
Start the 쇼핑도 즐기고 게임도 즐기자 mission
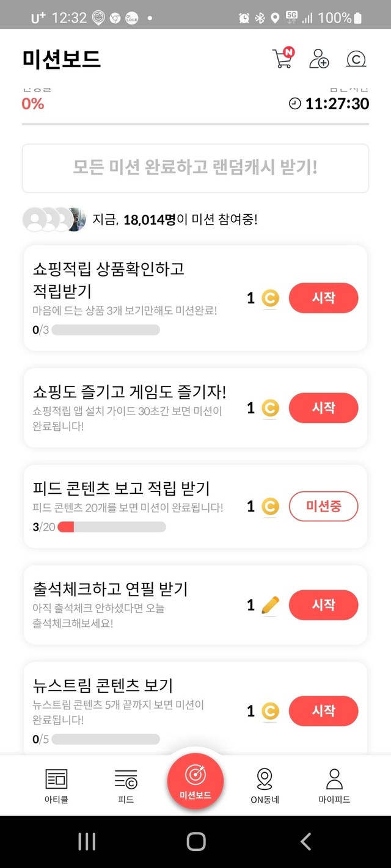(323, 408)
